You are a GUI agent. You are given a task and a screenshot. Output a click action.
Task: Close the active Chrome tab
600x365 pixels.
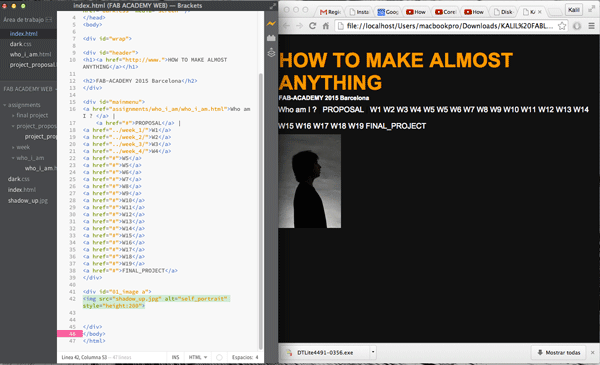540,12
